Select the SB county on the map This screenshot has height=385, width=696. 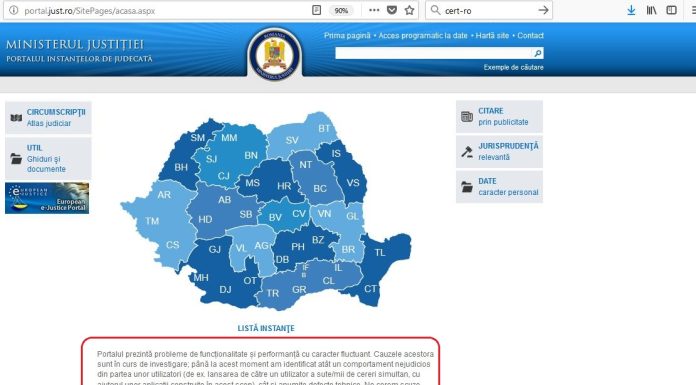(246, 214)
